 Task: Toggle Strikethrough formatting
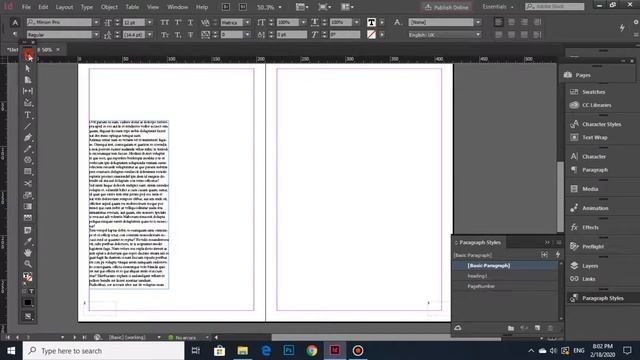click(191, 35)
